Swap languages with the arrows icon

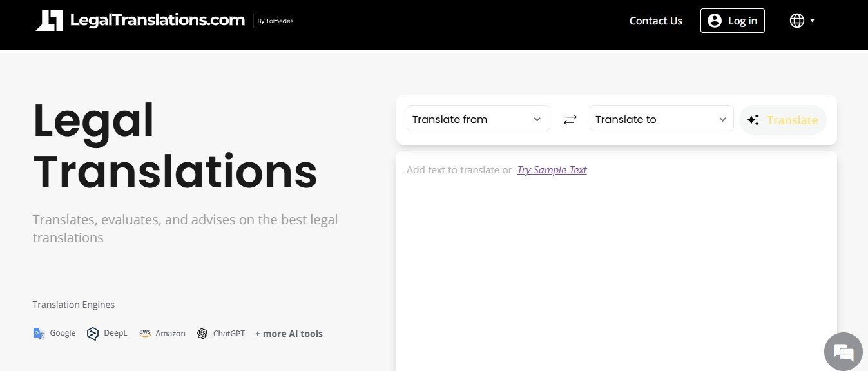coord(570,119)
